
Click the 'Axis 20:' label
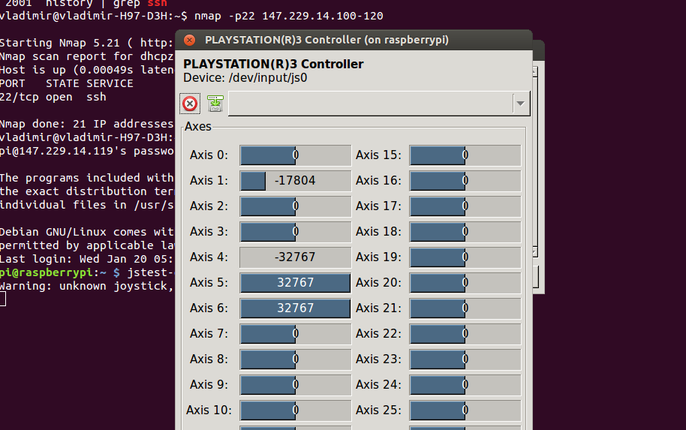click(x=378, y=283)
